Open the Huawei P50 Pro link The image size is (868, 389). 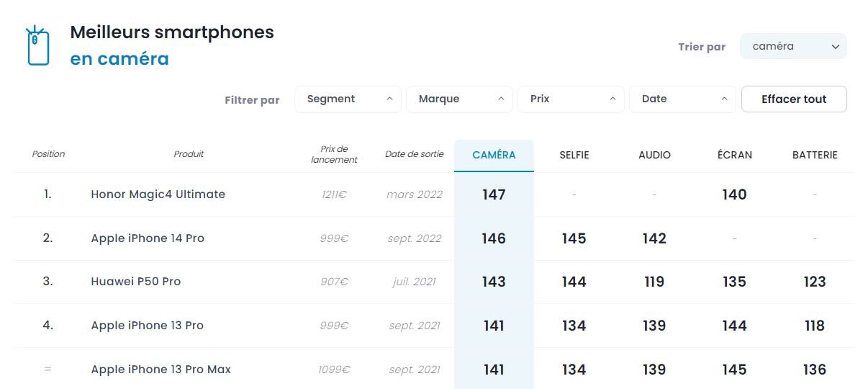pyautogui.click(x=136, y=282)
